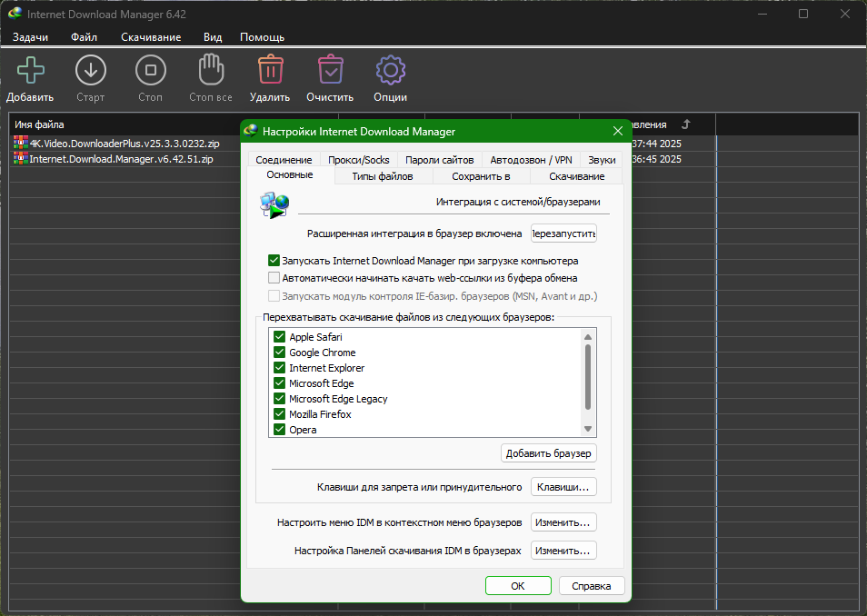The height and width of the screenshot is (616, 867).
Task: Click the sort arrow in column header
Action: 686,124
